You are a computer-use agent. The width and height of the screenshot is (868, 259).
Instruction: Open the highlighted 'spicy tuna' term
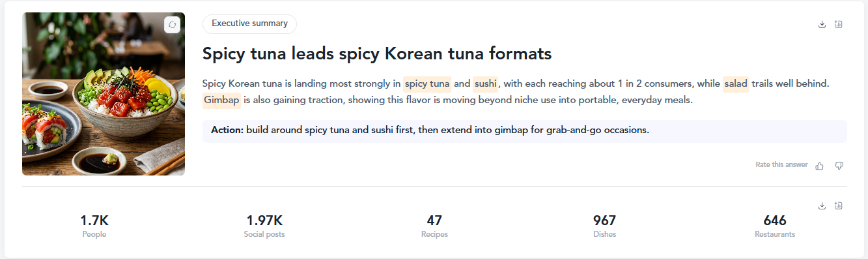pos(427,84)
